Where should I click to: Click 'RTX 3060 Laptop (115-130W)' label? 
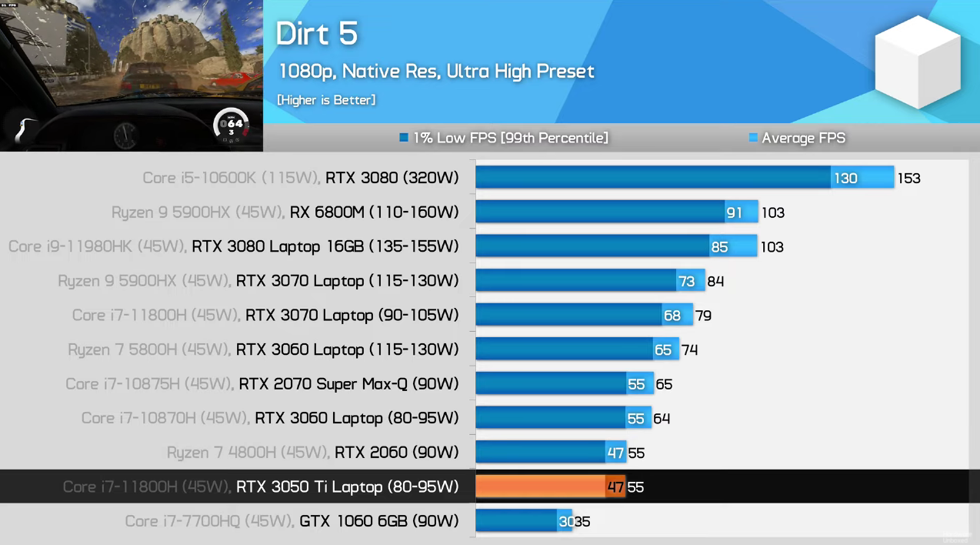point(348,349)
